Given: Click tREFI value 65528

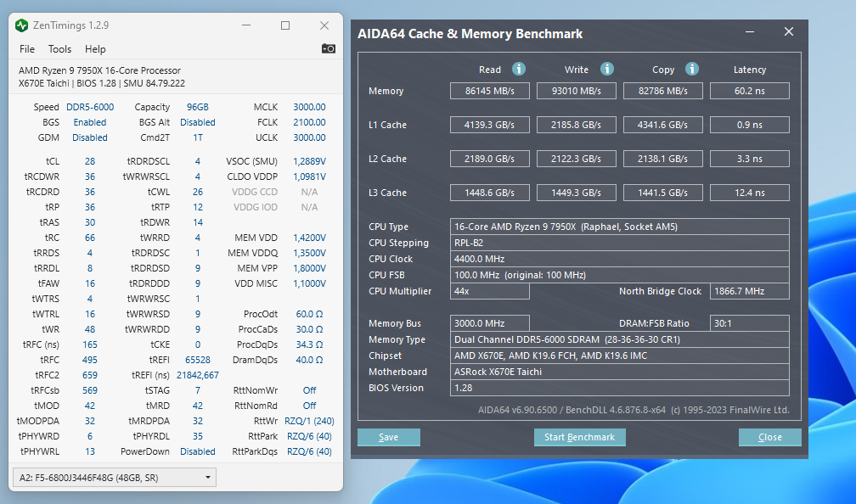Looking at the screenshot, I should click(x=198, y=360).
